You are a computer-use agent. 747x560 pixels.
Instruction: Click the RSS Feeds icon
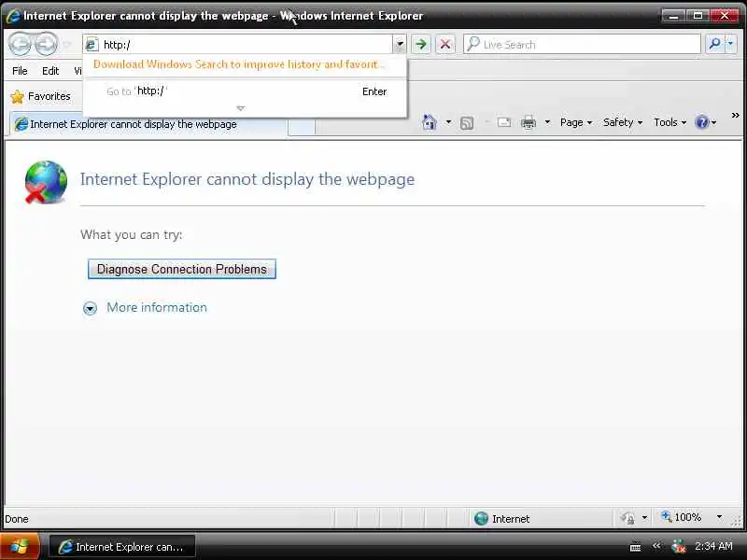pyautogui.click(x=467, y=123)
